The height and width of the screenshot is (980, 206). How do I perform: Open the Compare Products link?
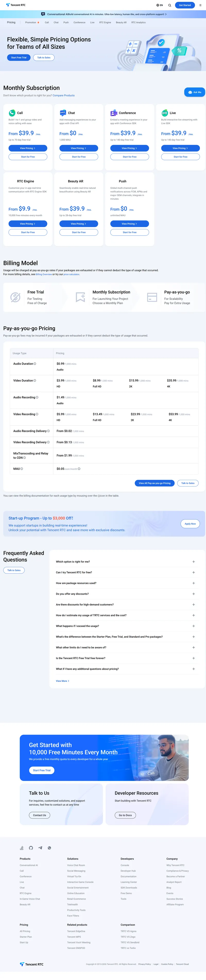63,95
